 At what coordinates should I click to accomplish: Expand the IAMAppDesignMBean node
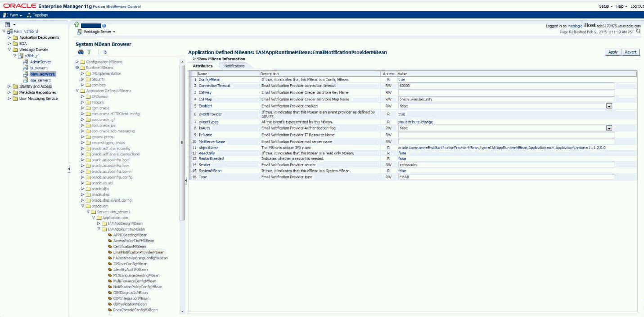(x=99, y=223)
